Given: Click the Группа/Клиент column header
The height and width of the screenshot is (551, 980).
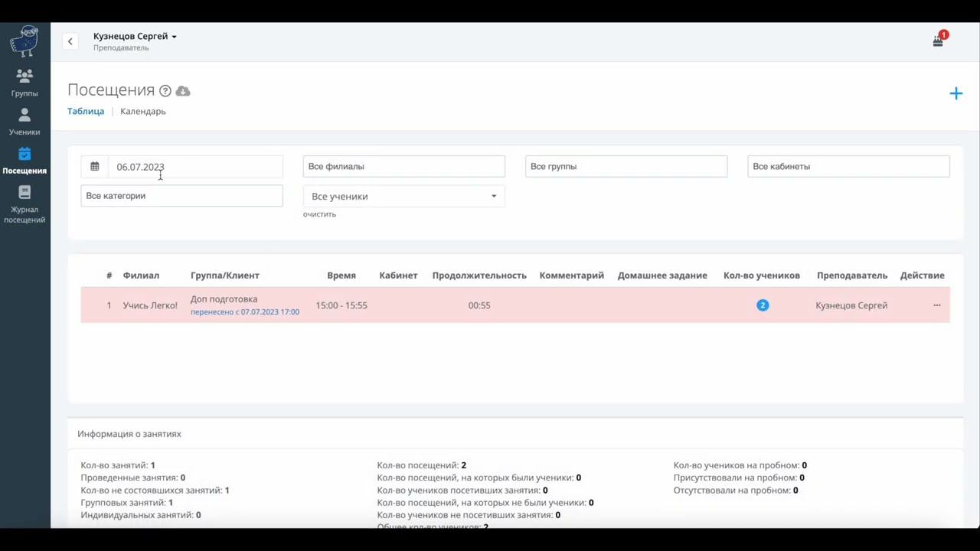Looking at the screenshot, I should click(225, 275).
